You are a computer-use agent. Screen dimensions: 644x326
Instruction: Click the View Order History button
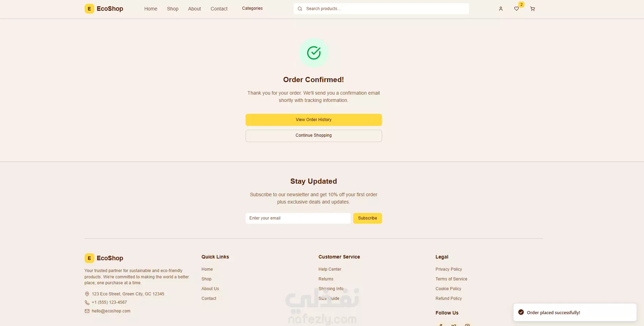click(314, 120)
